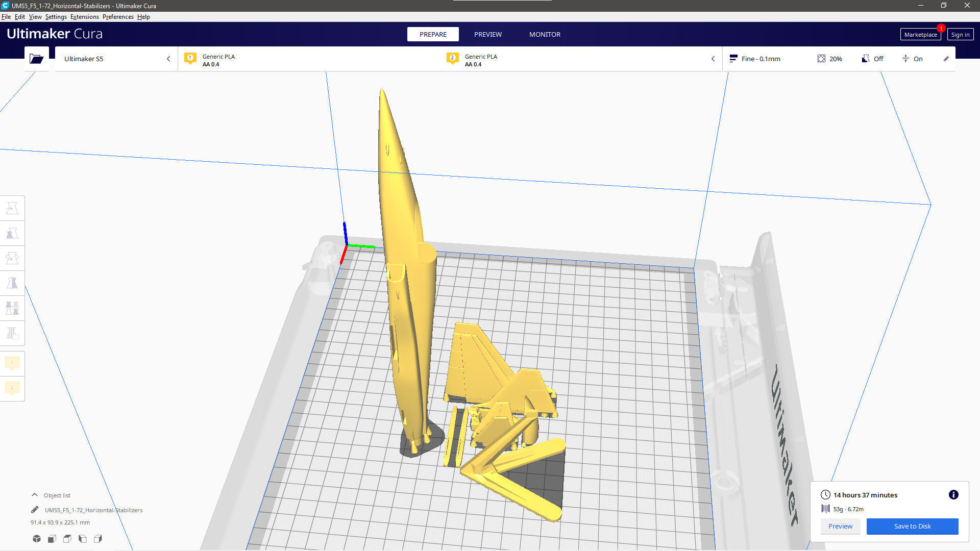
Task: Collapse the Object list panel
Action: 35,495
